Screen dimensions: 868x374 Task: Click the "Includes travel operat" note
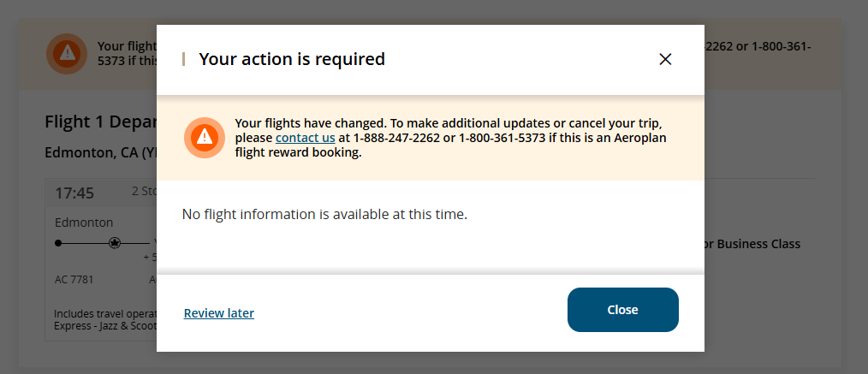(105, 314)
